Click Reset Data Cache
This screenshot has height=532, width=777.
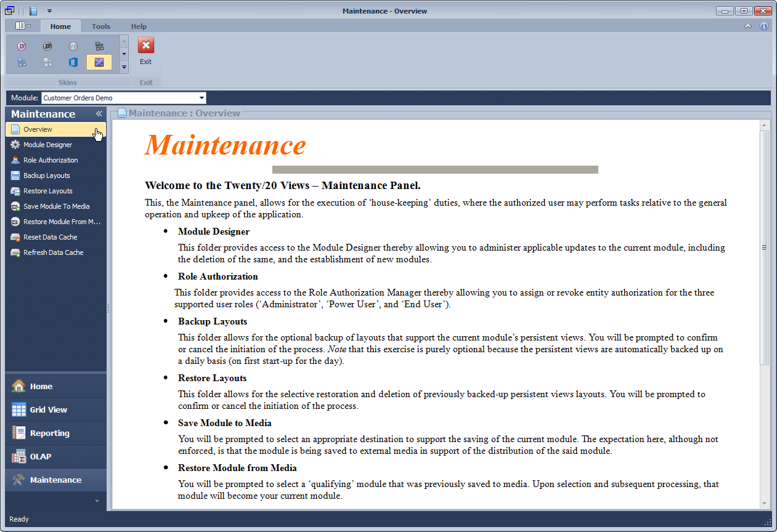tap(50, 237)
